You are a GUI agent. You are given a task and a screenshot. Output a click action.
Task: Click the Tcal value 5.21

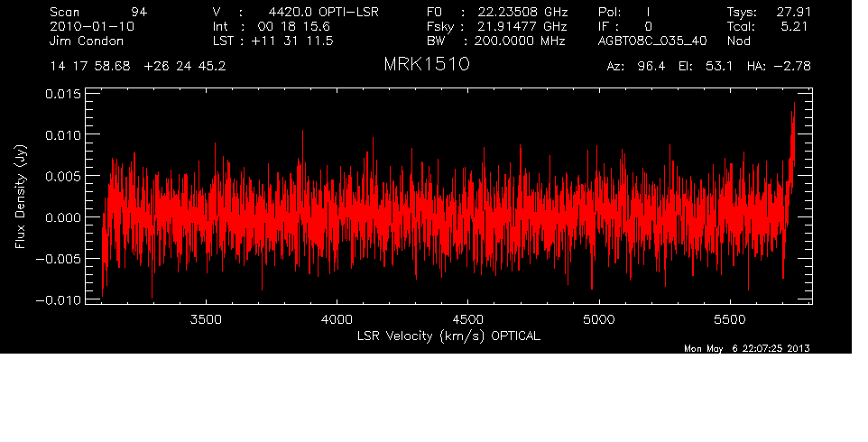(x=796, y=26)
